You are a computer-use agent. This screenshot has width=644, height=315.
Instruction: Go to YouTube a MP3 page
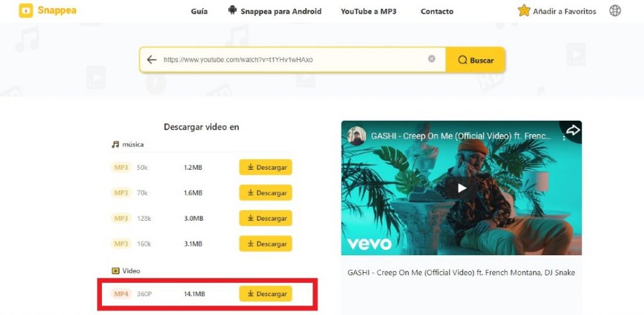click(x=369, y=11)
